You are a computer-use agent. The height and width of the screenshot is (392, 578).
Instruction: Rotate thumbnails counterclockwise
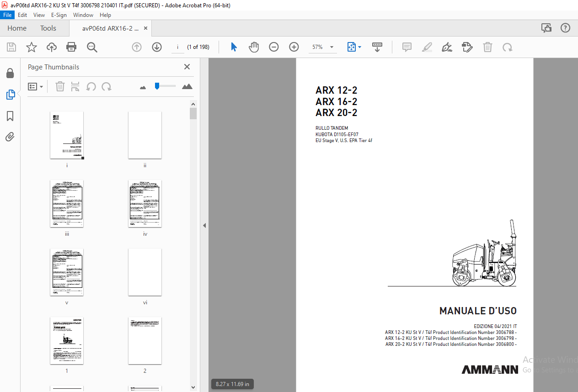point(91,86)
